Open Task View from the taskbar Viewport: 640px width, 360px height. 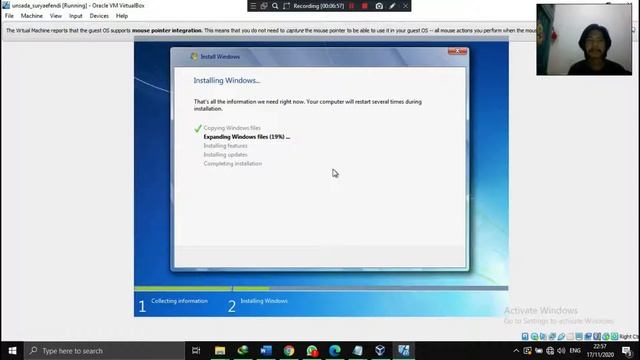coord(196,351)
